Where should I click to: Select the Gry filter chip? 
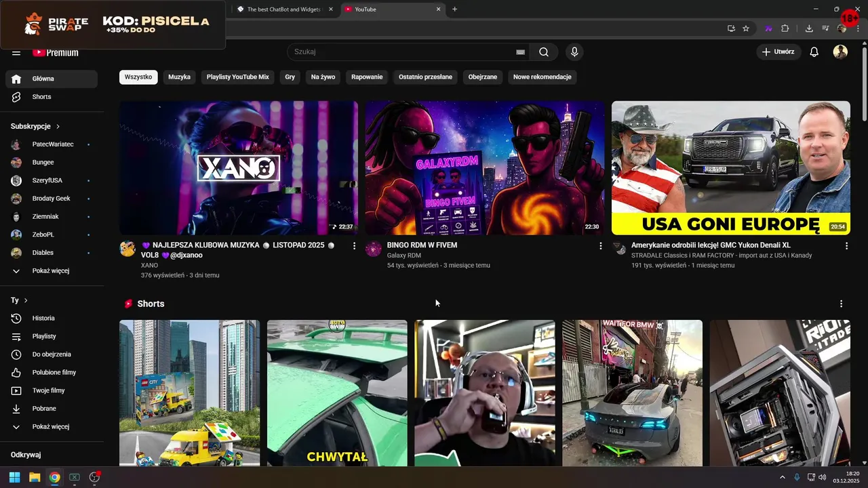[x=290, y=77]
